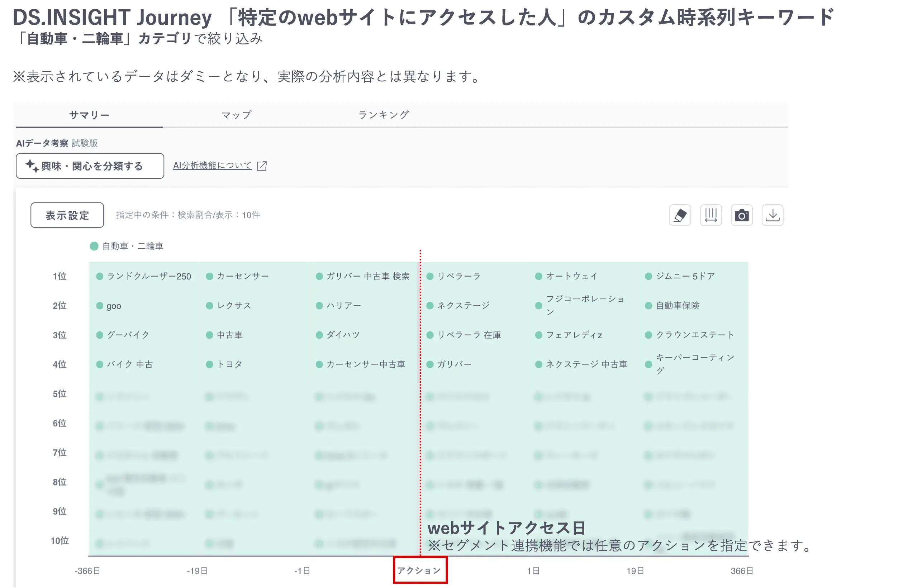Switch to the マップ tab
Image resolution: width=922 pixels, height=588 pixels.
[237, 115]
